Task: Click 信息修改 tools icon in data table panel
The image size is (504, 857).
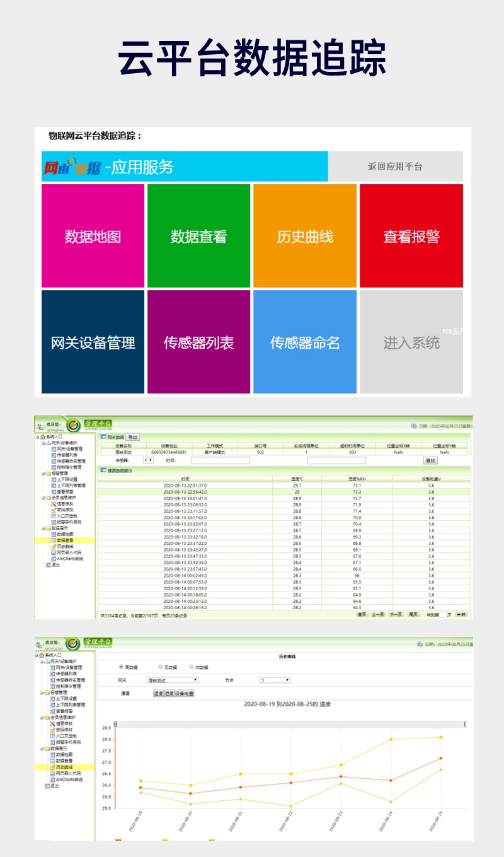Action: click(x=53, y=504)
